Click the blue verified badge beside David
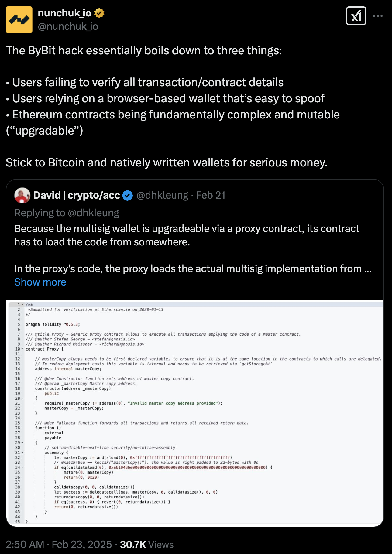Screen dimensions: 392x554 [128, 195]
